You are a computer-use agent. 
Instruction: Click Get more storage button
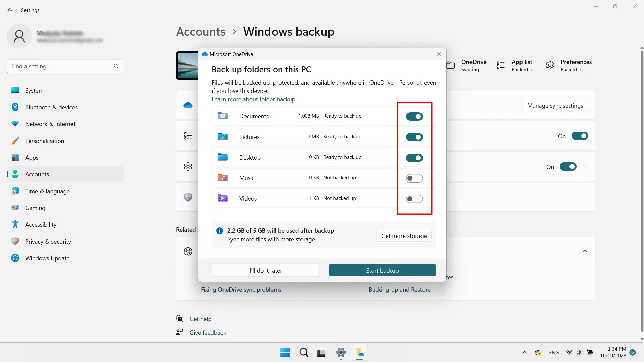pos(404,236)
